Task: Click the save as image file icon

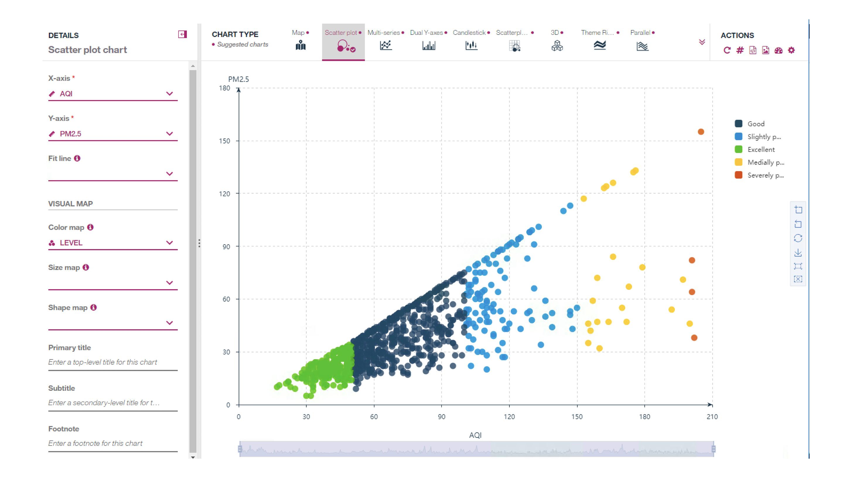Action: click(x=766, y=50)
